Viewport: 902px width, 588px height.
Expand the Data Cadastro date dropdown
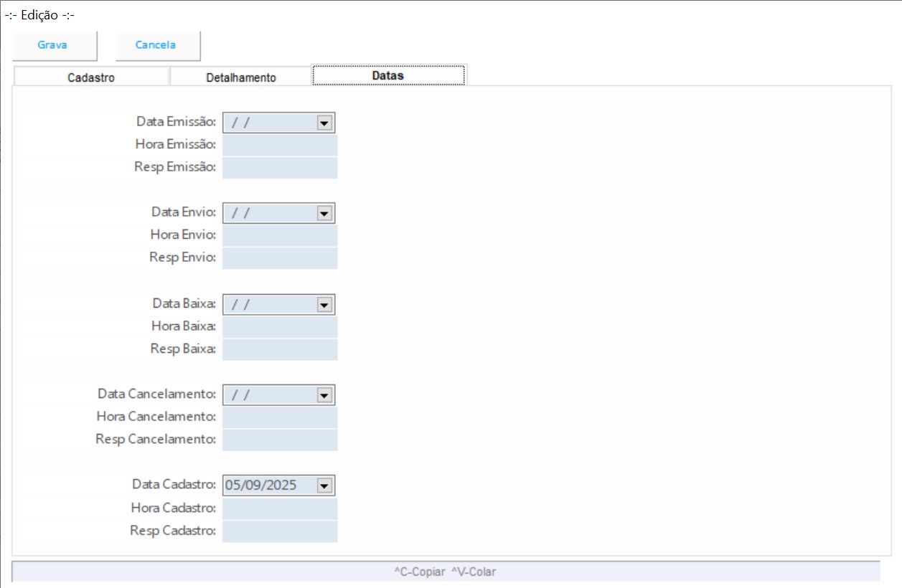[x=324, y=486]
